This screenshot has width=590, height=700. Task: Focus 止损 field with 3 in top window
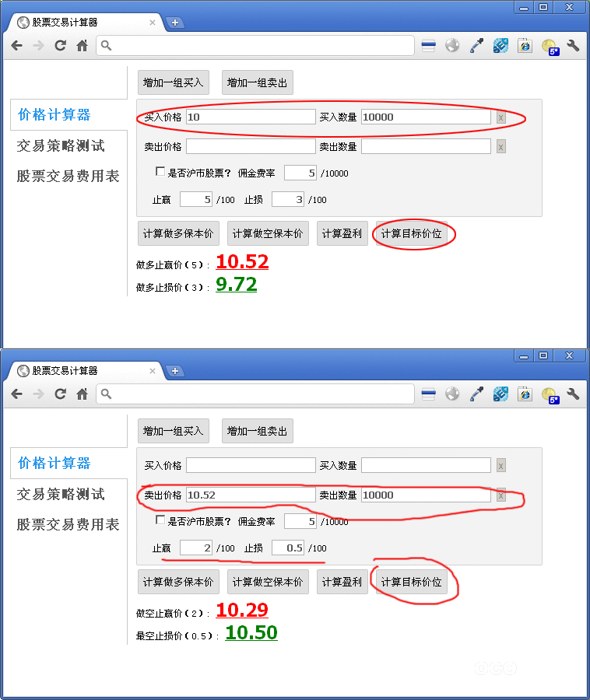288,200
